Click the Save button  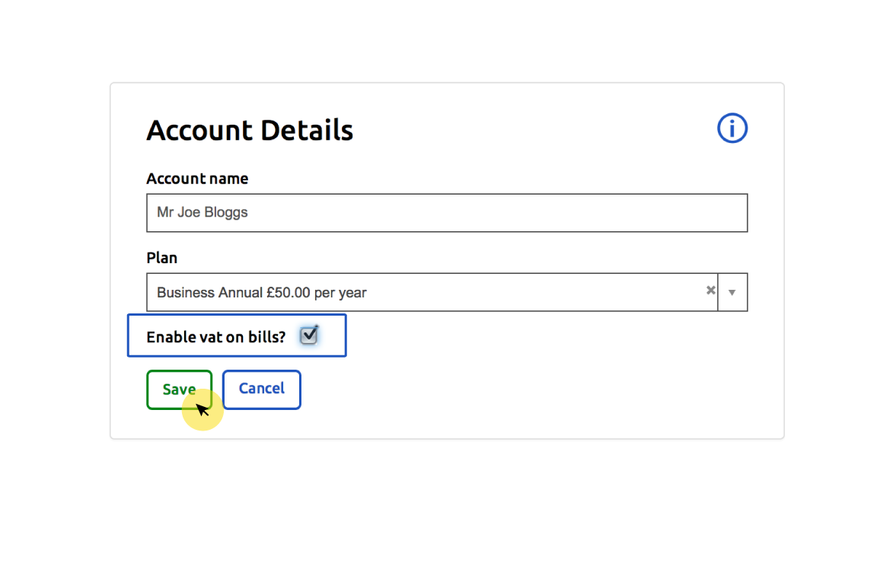[x=179, y=389]
